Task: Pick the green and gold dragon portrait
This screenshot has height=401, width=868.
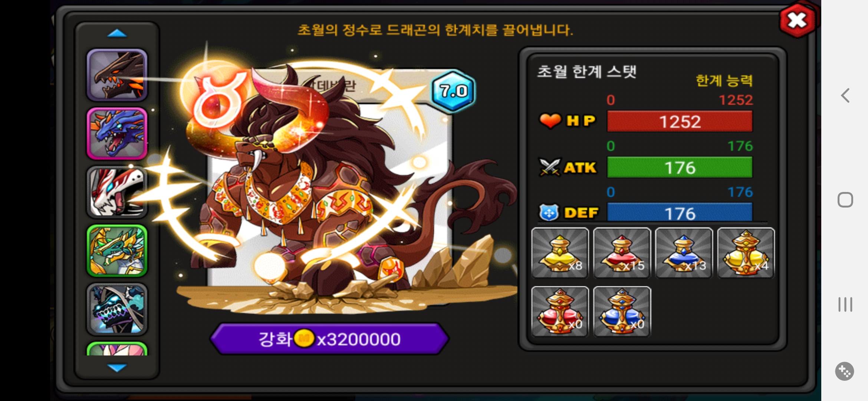Action: pos(117,251)
